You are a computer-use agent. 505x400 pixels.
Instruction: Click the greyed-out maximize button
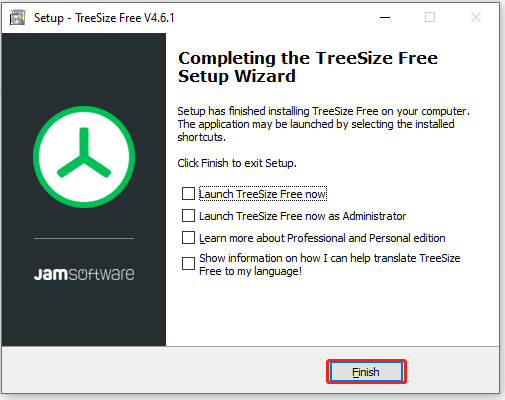(x=430, y=17)
